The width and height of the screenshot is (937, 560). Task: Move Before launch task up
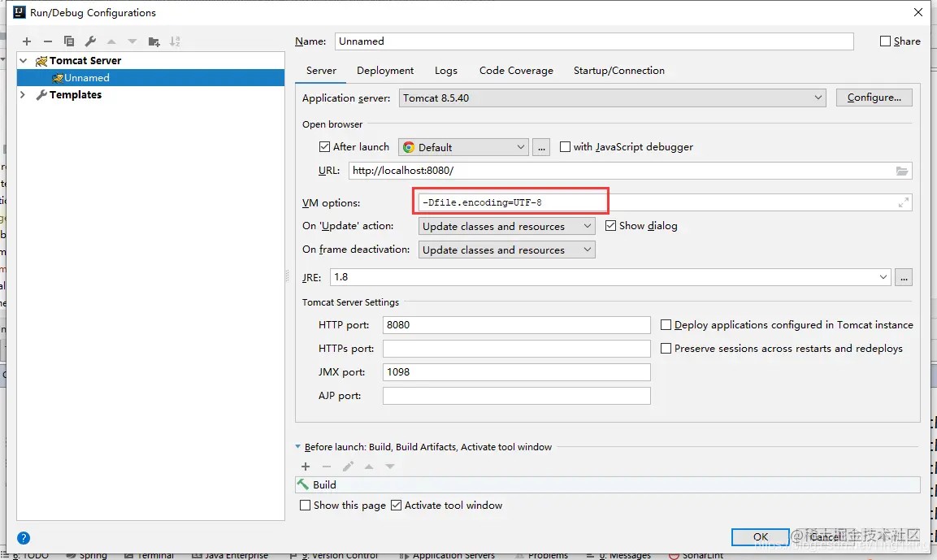pyautogui.click(x=369, y=467)
